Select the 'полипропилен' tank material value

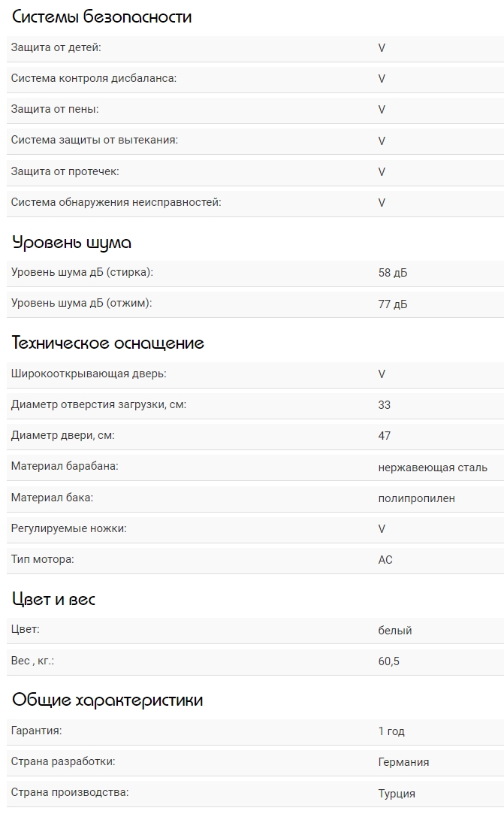coord(416,498)
